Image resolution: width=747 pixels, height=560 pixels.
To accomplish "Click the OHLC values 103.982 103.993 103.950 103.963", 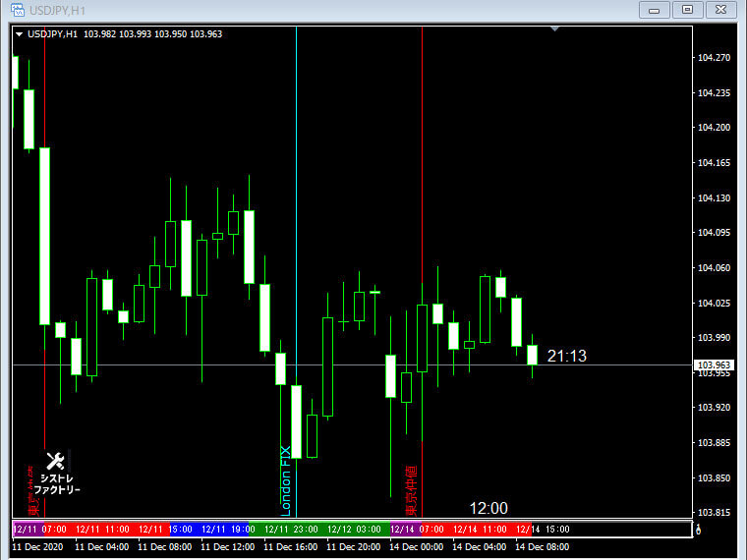I will click(153, 34).
